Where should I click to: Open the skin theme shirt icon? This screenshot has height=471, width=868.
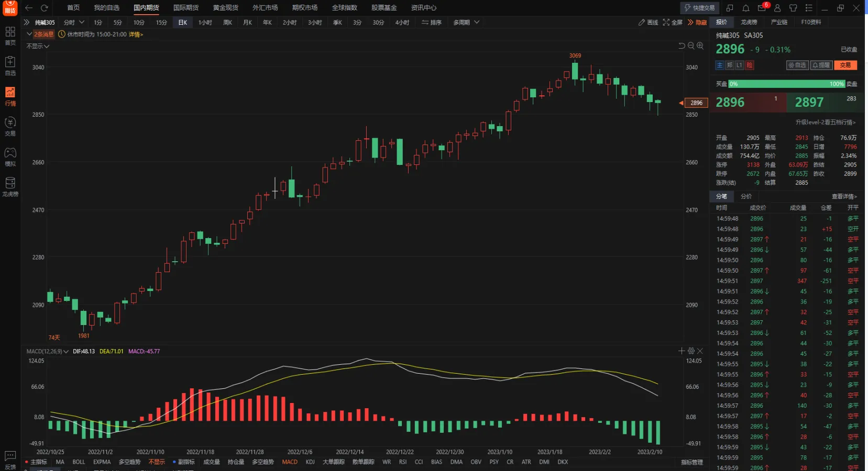793,8
